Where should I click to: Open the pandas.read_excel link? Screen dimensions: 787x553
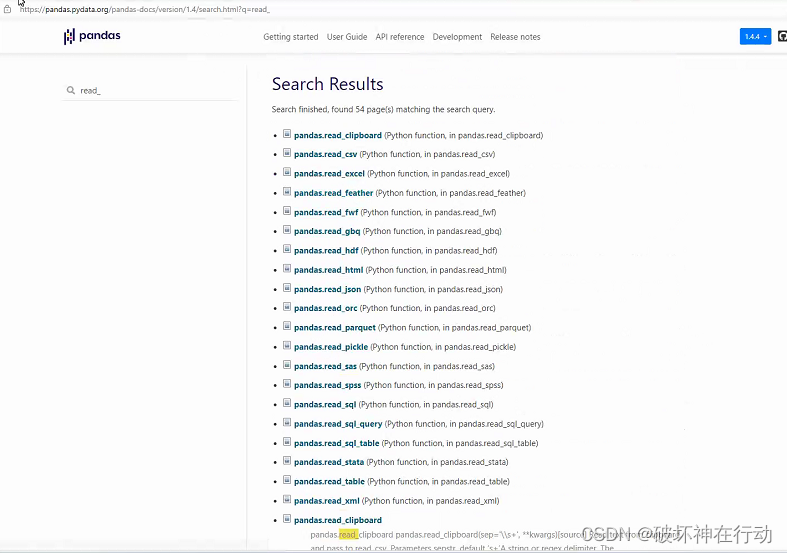tap(329, 174)
